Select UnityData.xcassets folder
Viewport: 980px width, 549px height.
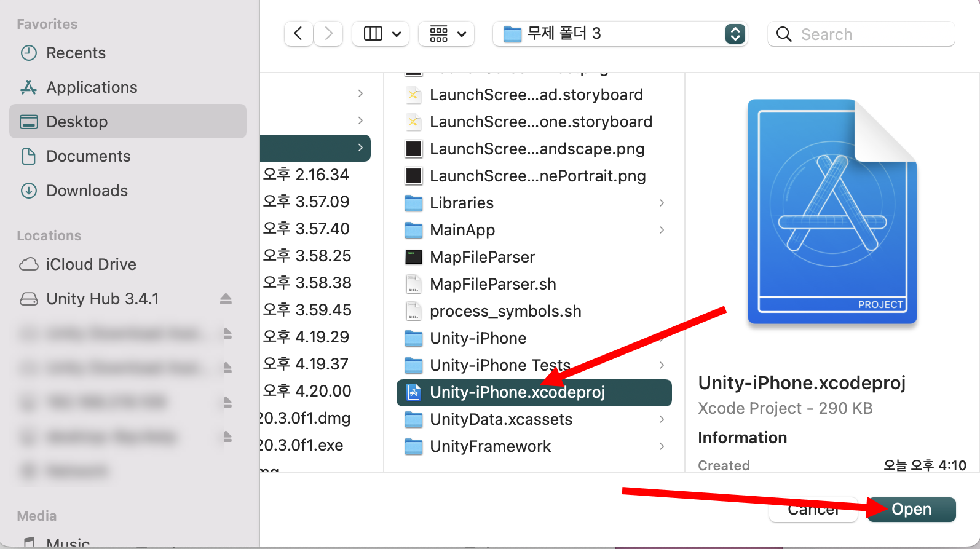coord(534,419)
